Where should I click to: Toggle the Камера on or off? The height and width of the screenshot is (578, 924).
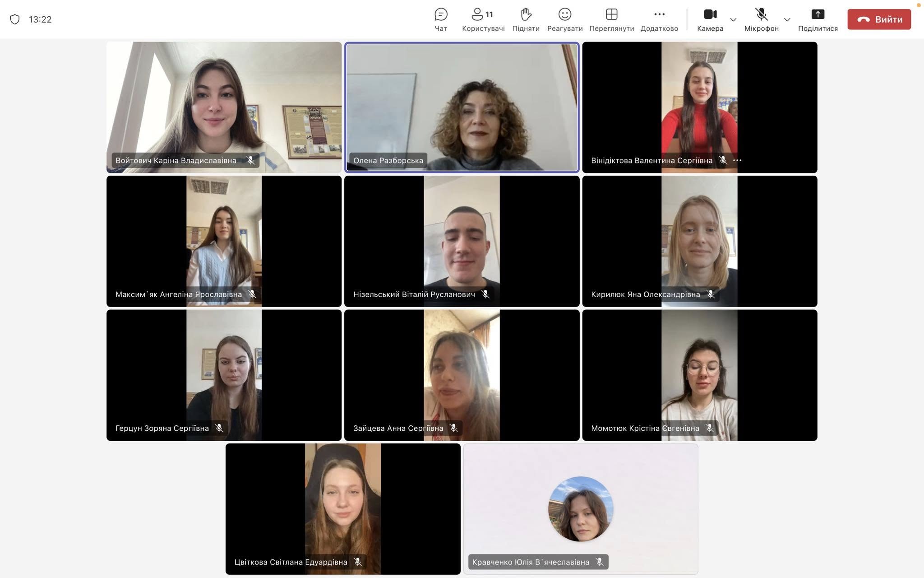[x=710, y=19]
